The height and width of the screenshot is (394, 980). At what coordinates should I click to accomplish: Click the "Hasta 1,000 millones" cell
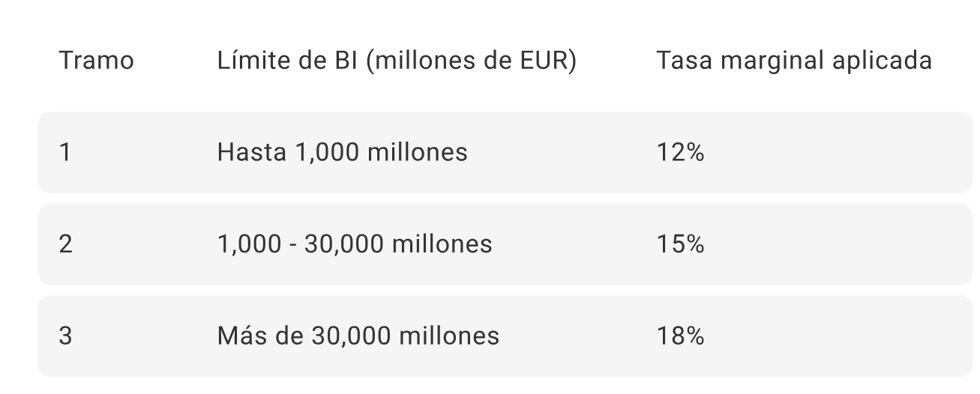[x=342, y=153]
